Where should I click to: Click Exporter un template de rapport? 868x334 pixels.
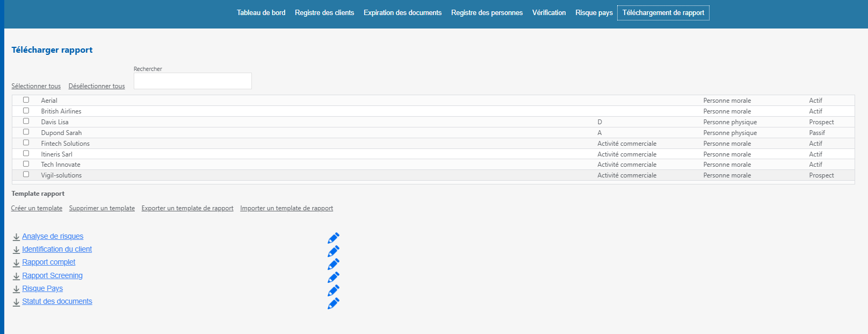pos(187,208)
